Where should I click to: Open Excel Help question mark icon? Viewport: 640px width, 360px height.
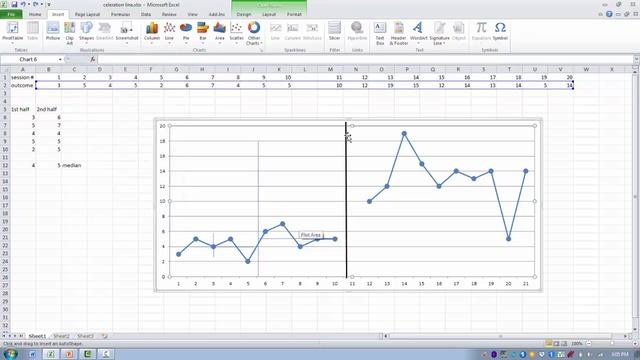[x=609, y=14]
